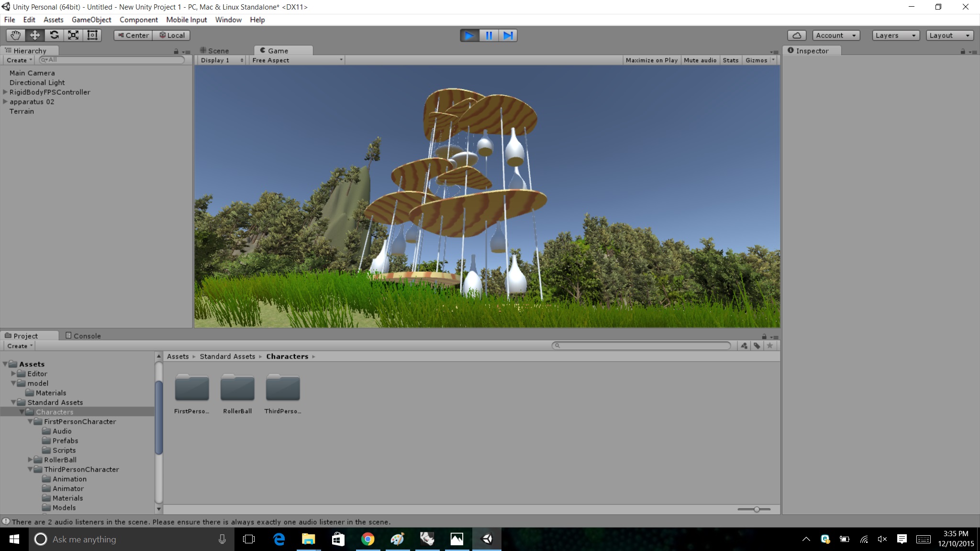The image size is (980, 551).
Task: Open the ThirdPersonCharacter folder thumbnail
Action: [283, 388]
